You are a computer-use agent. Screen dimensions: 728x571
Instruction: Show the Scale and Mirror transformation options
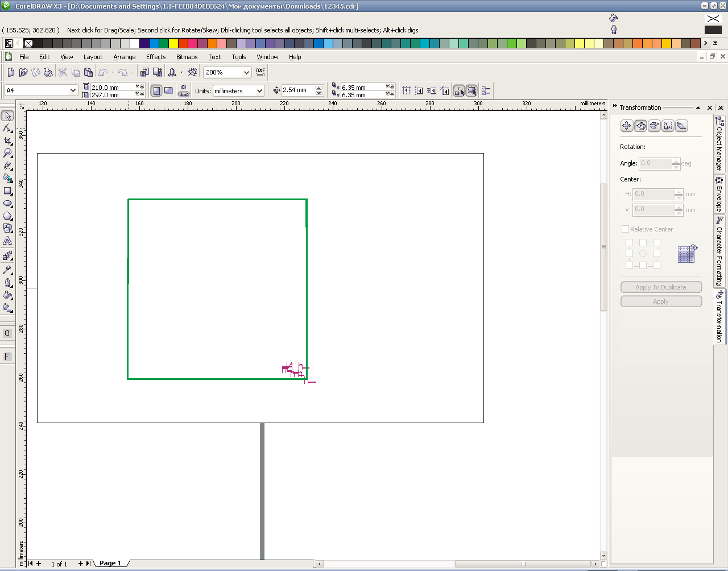tap(654, 126)
